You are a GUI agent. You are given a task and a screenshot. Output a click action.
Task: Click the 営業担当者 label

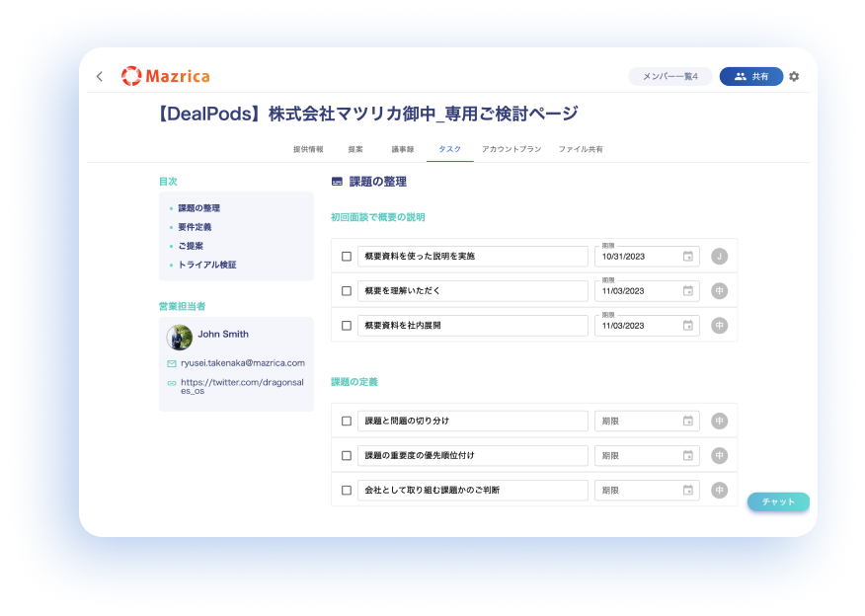(182, 307)
